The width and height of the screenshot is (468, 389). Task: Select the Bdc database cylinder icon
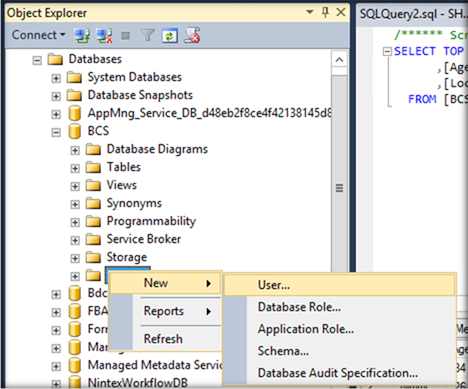[x=75, y=293]
